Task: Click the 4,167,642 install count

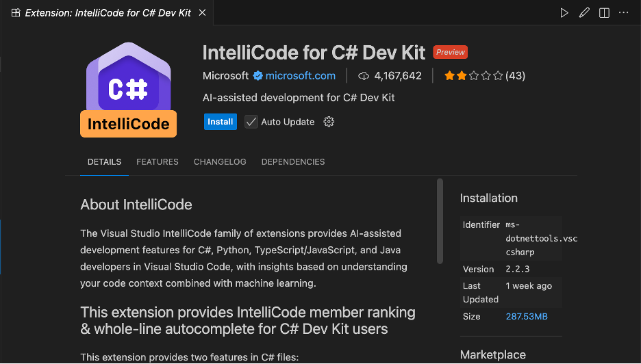Action: tap(398, 75)
